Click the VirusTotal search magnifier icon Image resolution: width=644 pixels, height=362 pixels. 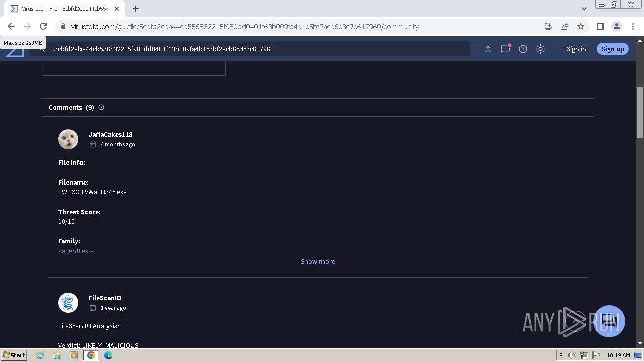click(42, 49)
